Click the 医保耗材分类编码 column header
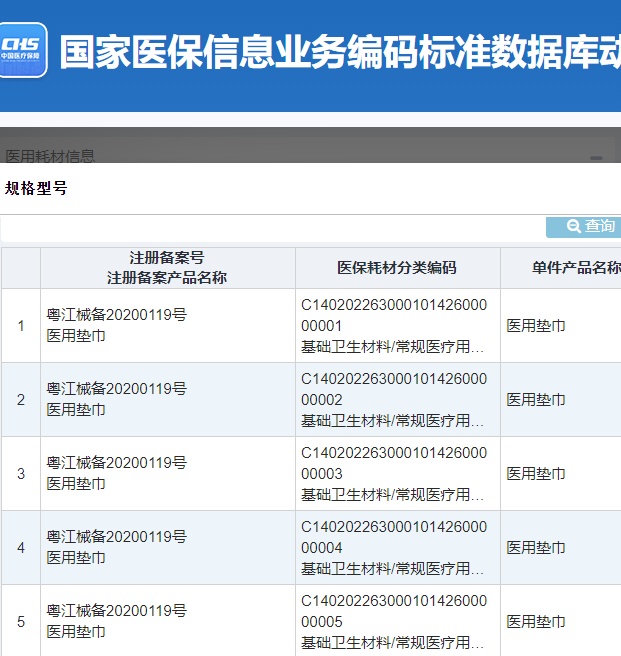The height and width of the screenshot is (656, 621). pos(397,267)
